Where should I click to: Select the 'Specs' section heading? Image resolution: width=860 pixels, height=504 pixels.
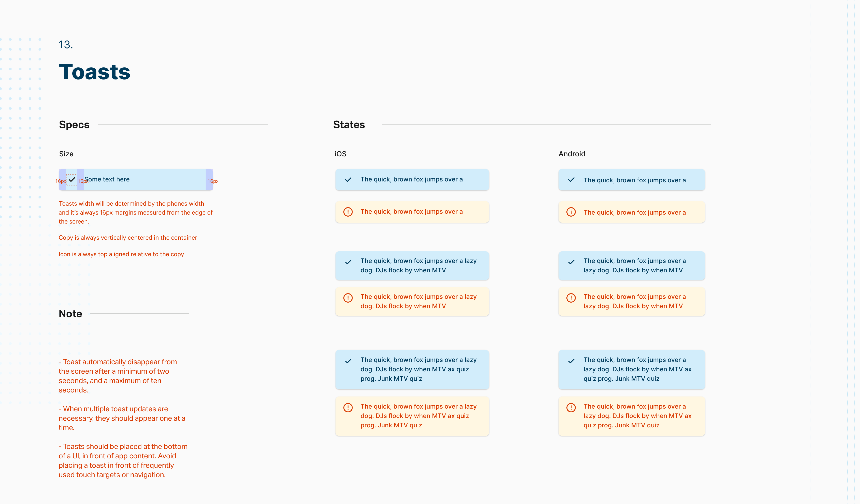click(x=74, y=125)
